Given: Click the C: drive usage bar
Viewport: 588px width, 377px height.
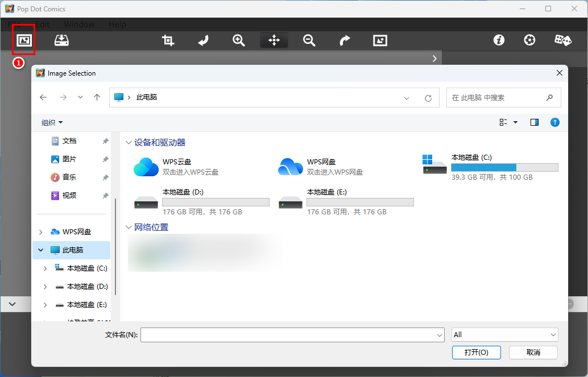Looking at the screenshot, I should [504, 167].
